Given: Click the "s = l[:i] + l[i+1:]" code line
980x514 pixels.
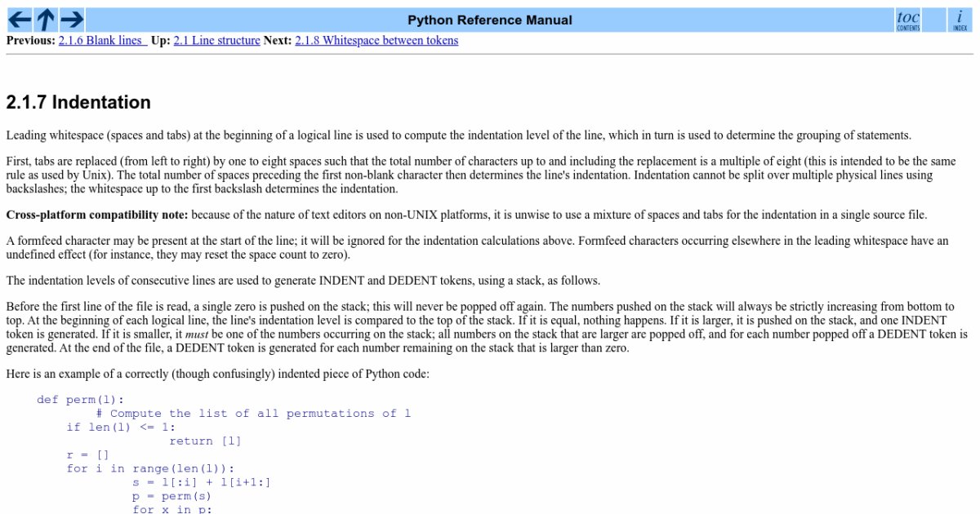Looking at the screenshot, I should [x=201, y=482].
